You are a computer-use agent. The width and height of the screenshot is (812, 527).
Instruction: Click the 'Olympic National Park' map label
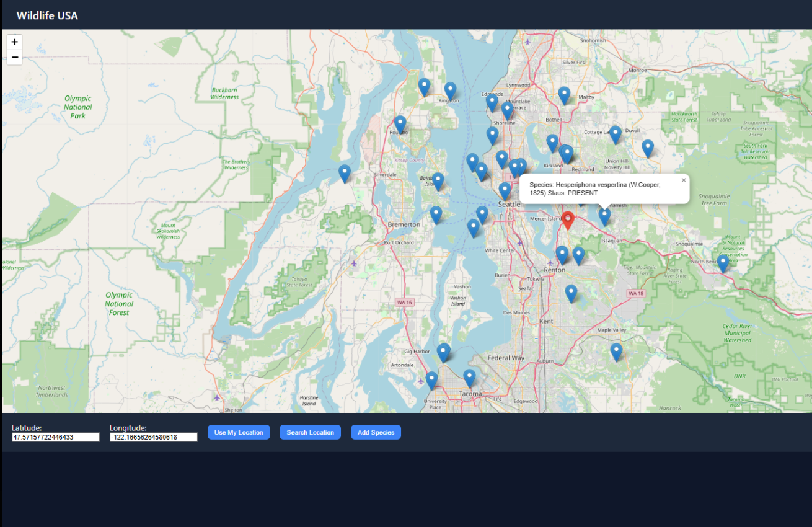click(77, 107)
